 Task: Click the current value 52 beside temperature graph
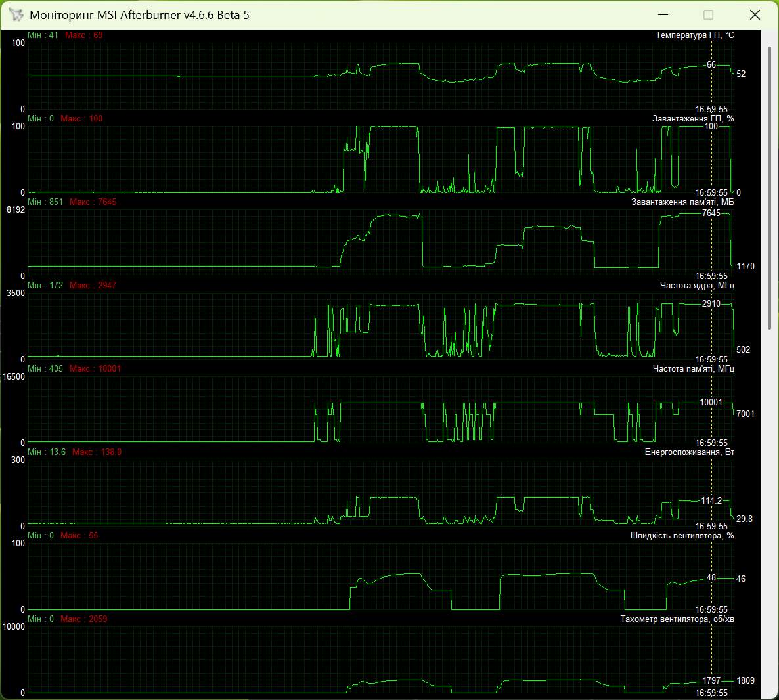741,74
